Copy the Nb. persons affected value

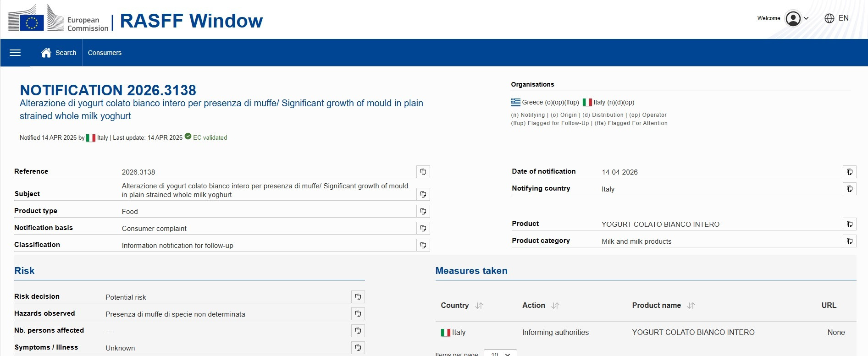(x=358, y=331)
